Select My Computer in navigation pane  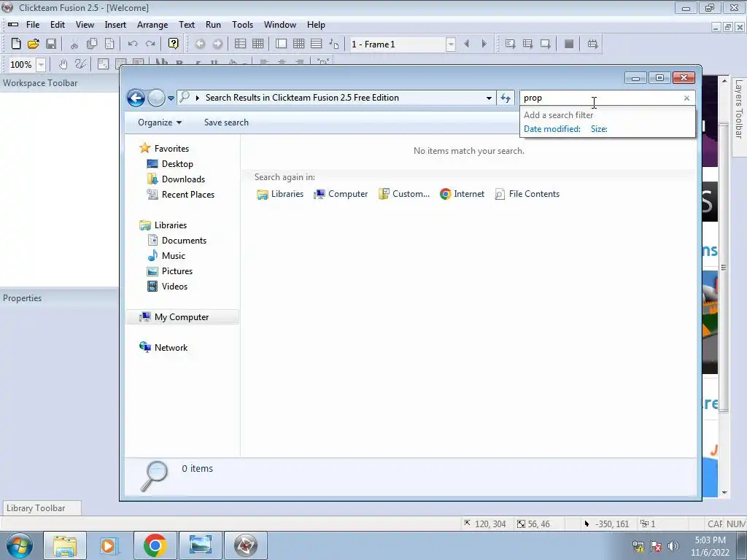coord(182,317)
